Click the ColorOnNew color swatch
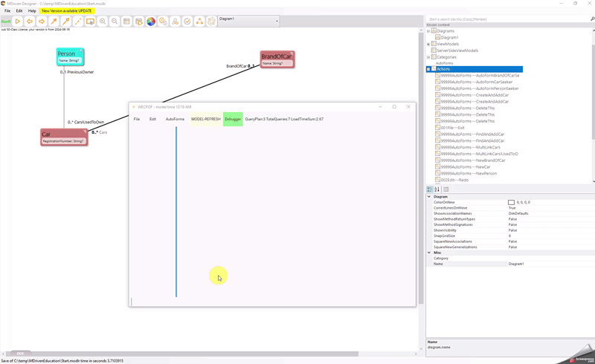This screenshot has width=595, height=364. click(512, 202)
